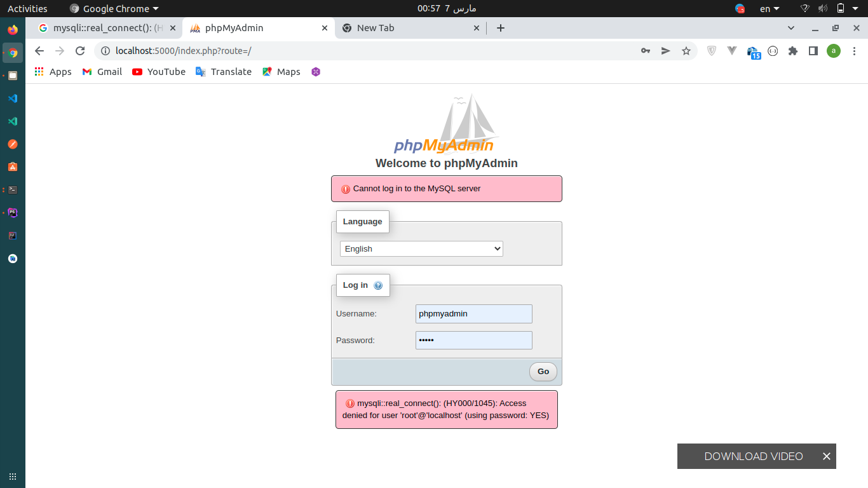
Task: Open the Language dropdown set to English
Action: coord(421,248)
